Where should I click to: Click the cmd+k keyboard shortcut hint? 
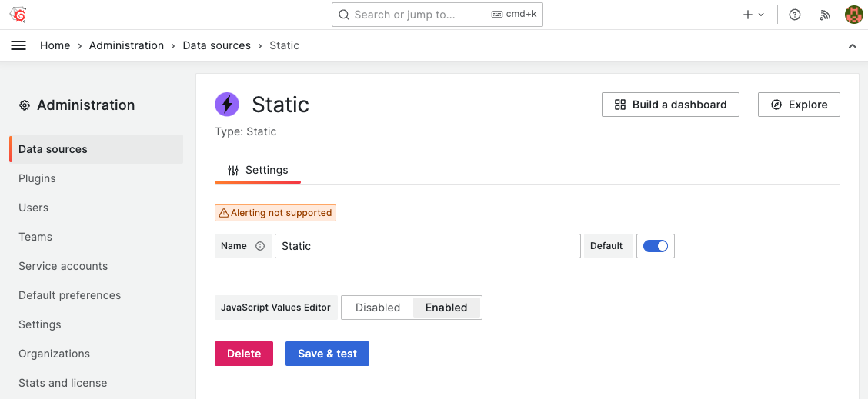point(514,15)
